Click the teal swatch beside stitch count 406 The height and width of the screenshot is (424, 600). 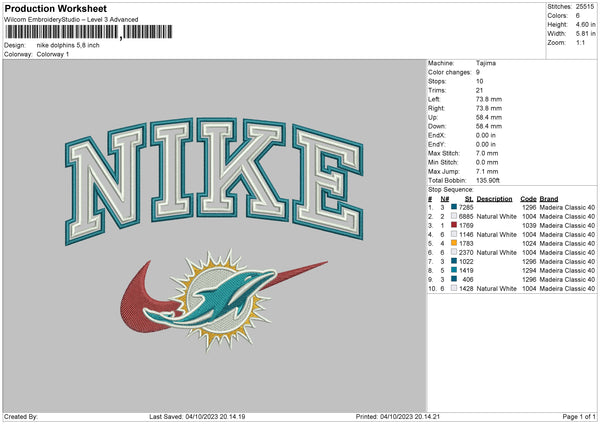click(454, 279)
